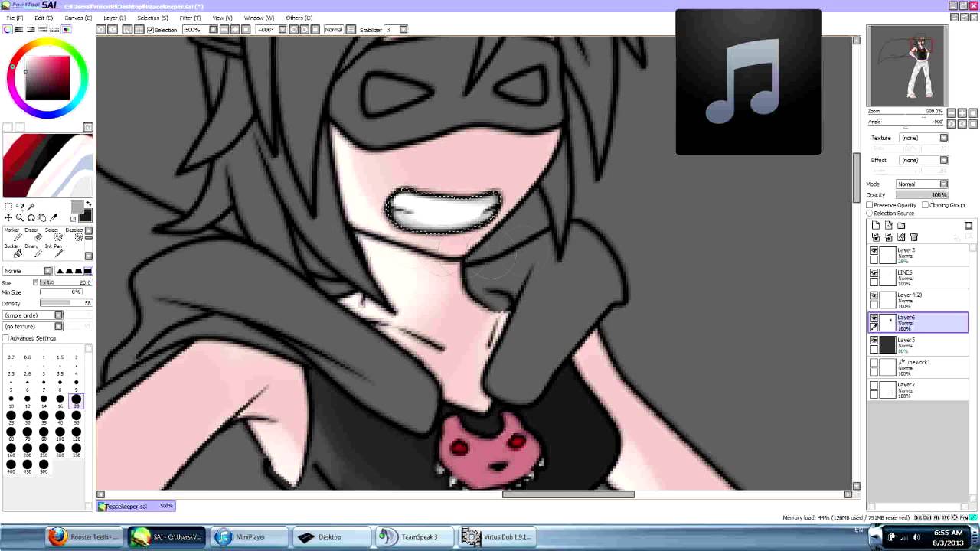Create a new layer

click(876, 226)
